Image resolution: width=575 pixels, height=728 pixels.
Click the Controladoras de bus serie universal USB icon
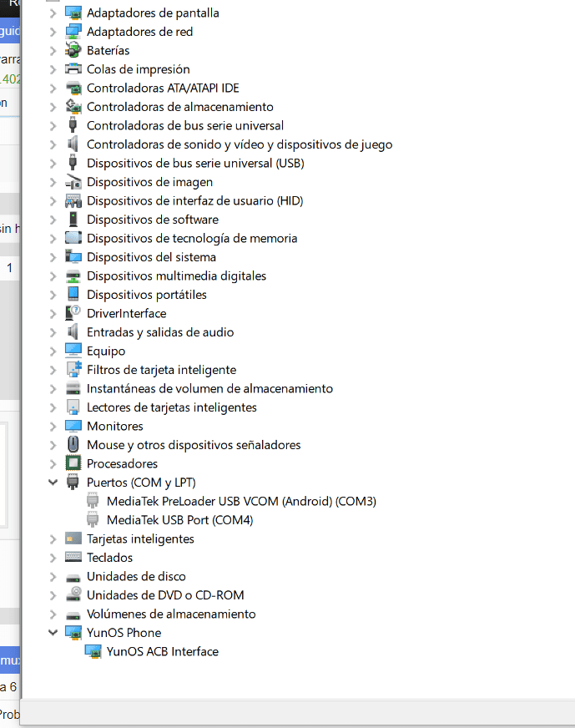pyautogui.click(x=73, y=125)
